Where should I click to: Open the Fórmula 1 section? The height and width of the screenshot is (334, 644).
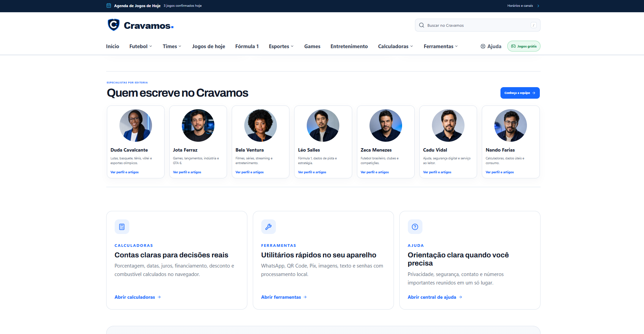(x=247, y=46)
